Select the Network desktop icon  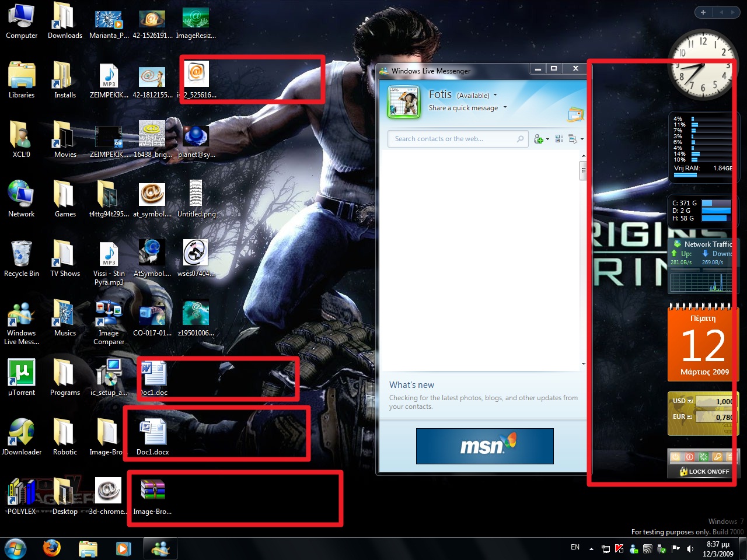pos(22,199)
